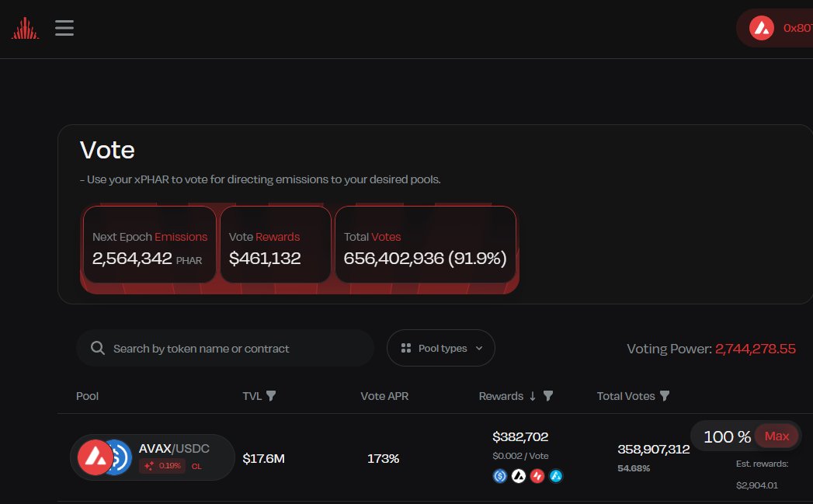Click the CL pool type tag
This screenshot has width=813, height=504.
point(196,466)
